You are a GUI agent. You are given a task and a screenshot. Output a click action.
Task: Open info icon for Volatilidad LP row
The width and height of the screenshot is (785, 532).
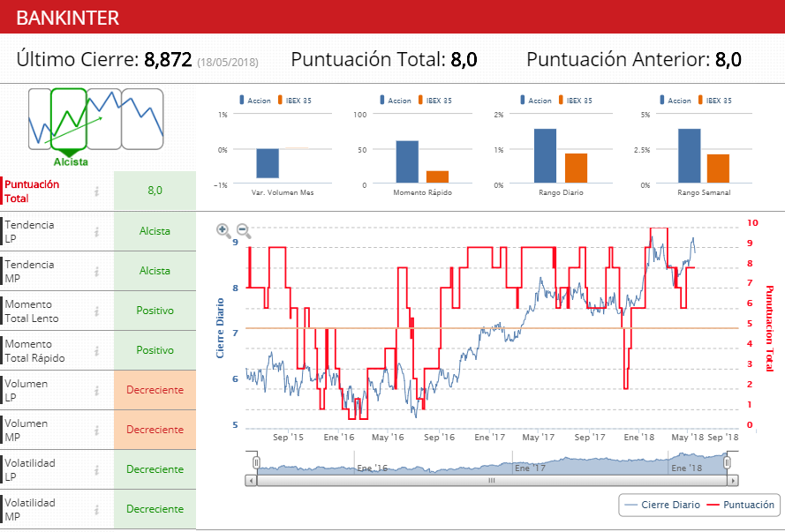[x=96, y=470]
